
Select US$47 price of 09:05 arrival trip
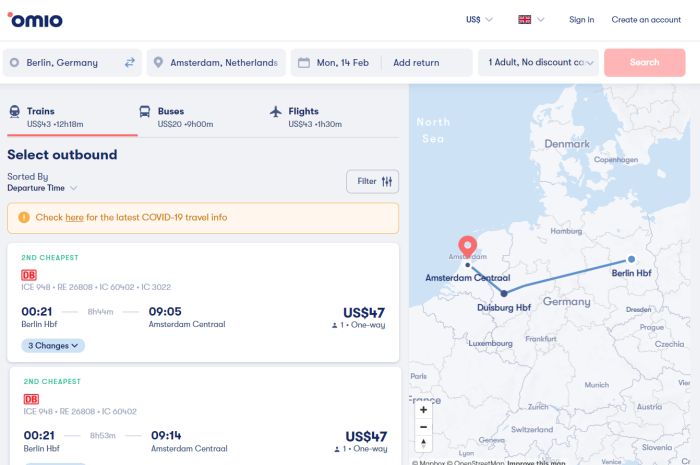coord(364,313)
